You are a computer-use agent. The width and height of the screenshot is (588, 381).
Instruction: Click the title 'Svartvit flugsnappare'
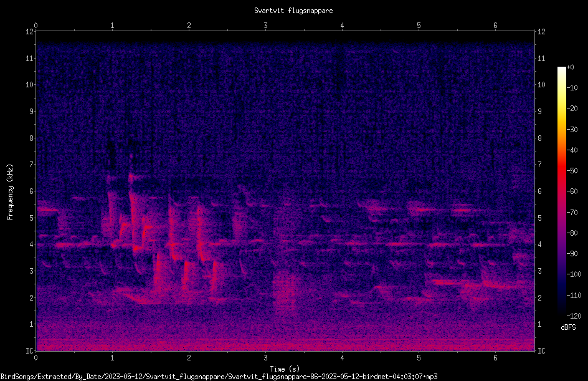click(x=293, y=11)
